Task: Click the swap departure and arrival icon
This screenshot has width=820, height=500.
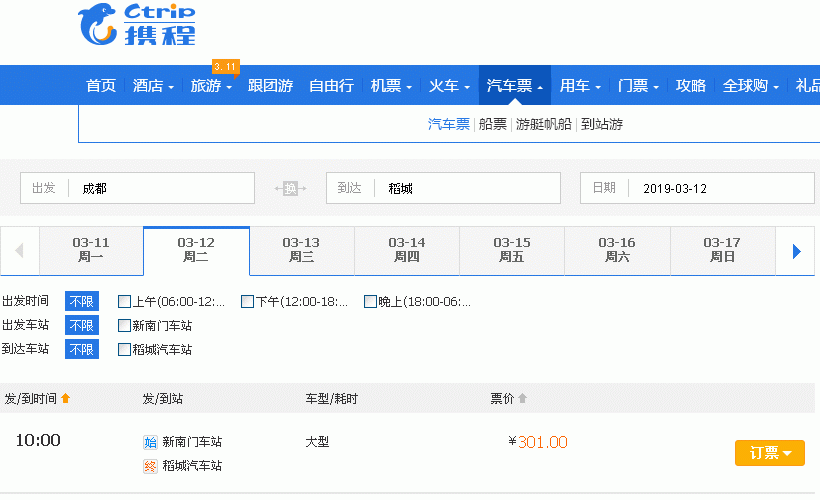Action: (x=290, y=188)
